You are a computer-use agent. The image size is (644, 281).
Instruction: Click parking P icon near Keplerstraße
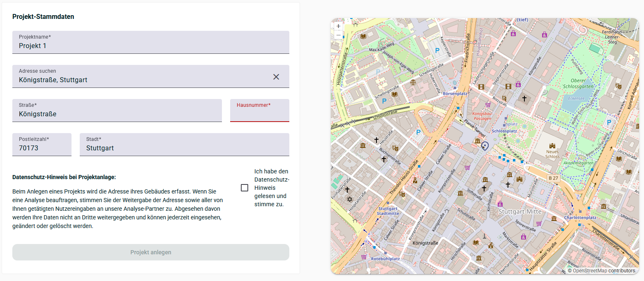(437, 51)
